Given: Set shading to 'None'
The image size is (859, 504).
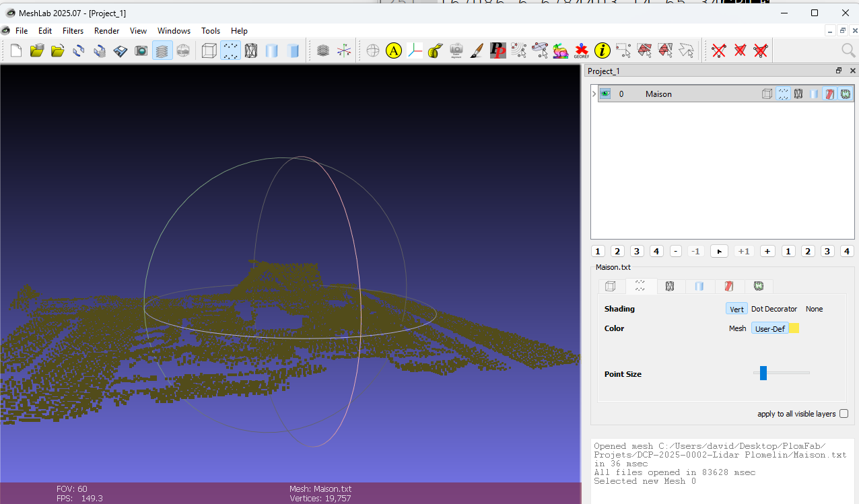Looking at the screenshot, I should coord(814,309).
